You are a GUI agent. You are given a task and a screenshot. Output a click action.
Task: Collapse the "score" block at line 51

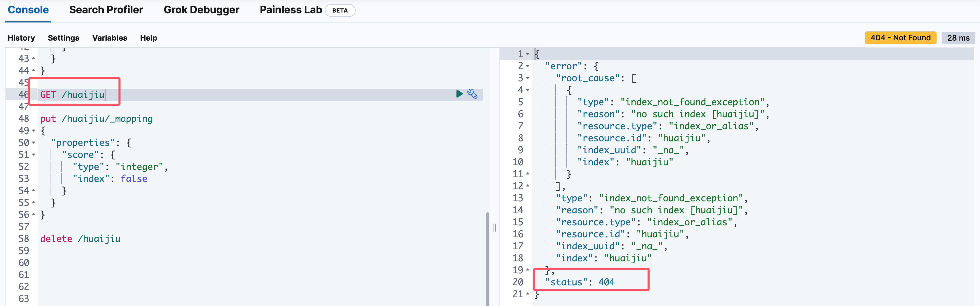point(34,155)
